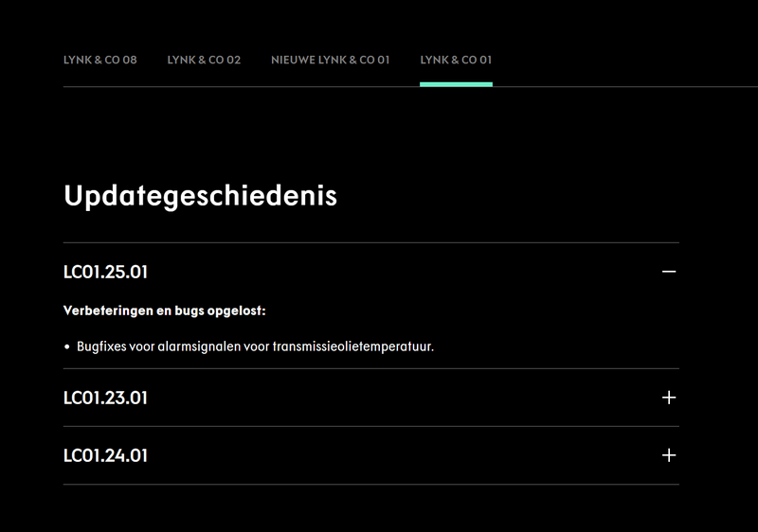Viewport: 758px width, 532px height.
Task: Click the transmissieolietemperatuur bugfix bullet text
Action: tap(255, 346)
